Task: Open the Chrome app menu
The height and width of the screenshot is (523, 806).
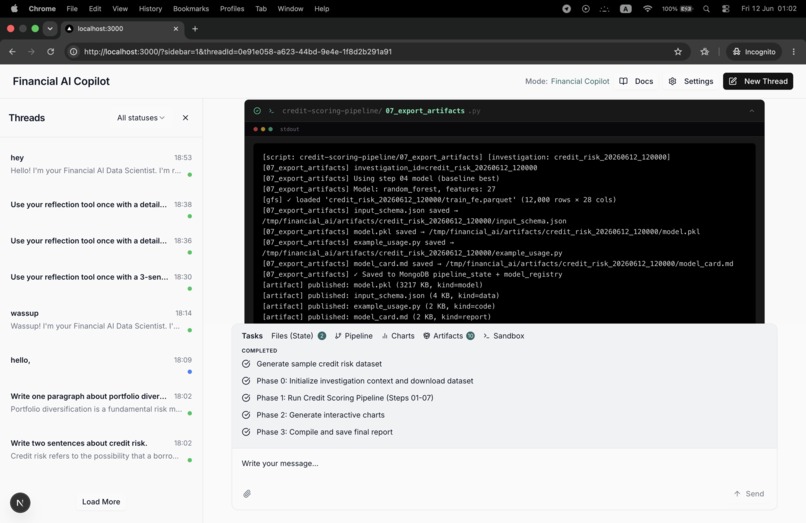Action: [x=42, y=9]
